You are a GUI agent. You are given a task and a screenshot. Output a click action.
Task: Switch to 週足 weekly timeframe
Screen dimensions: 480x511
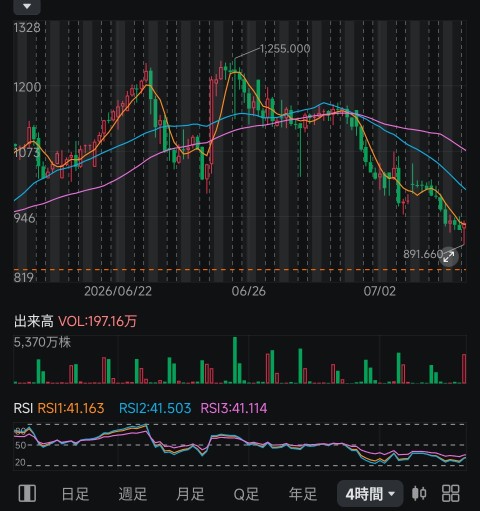pos(132,494)
